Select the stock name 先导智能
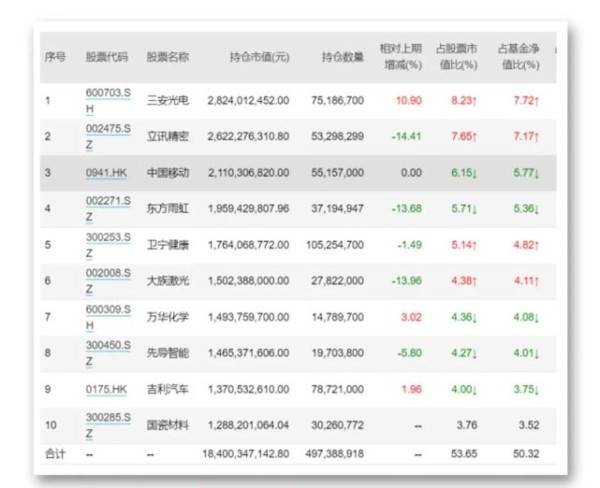 168,353
